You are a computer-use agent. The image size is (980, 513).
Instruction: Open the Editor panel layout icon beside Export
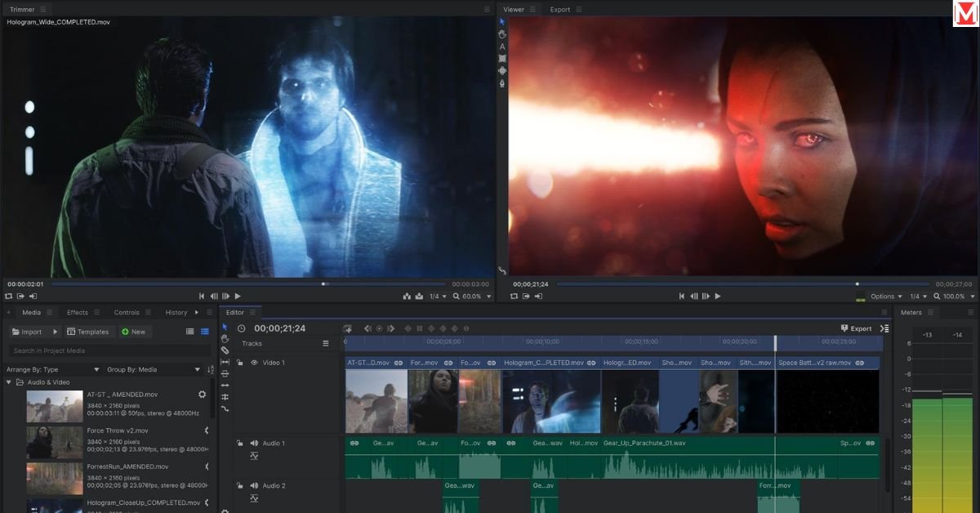point(884,328)
